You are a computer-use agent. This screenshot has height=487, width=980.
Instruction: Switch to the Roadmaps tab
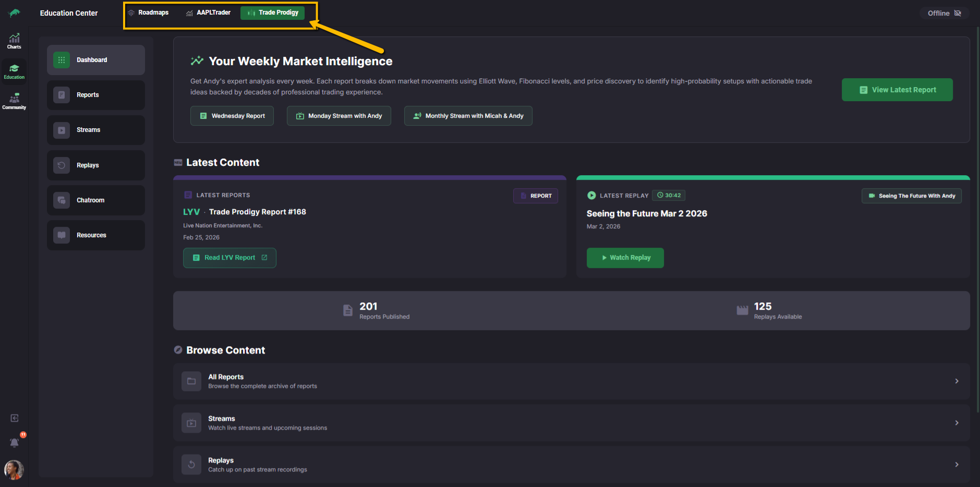(149, 13)
